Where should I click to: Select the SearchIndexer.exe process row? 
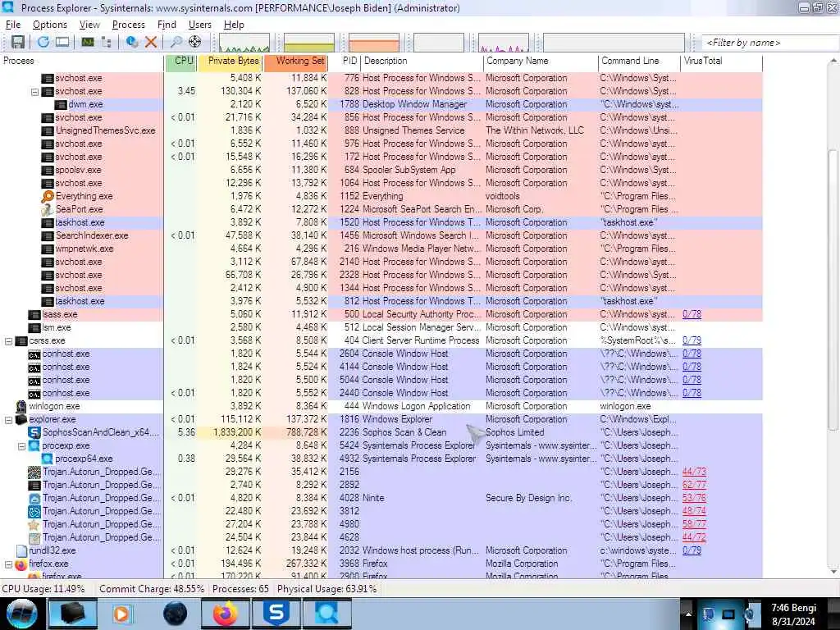coord(381,235)
